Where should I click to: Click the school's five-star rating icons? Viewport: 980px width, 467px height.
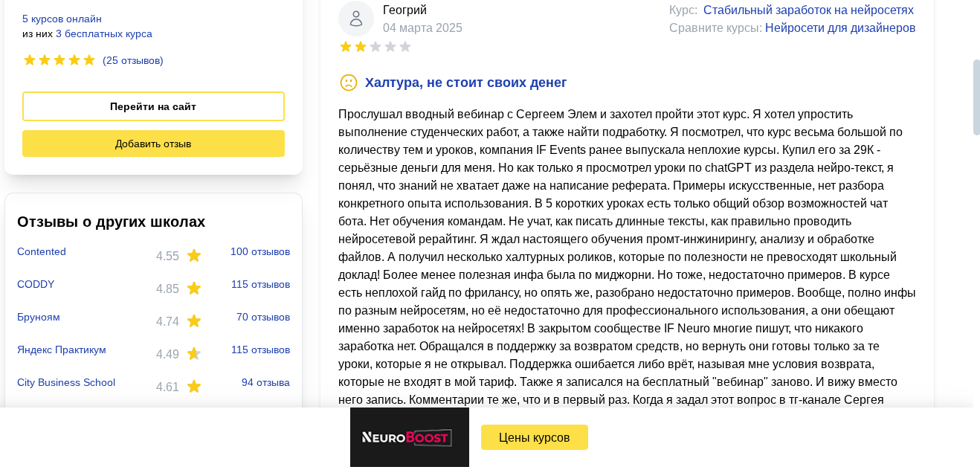(x=59, y=60)
